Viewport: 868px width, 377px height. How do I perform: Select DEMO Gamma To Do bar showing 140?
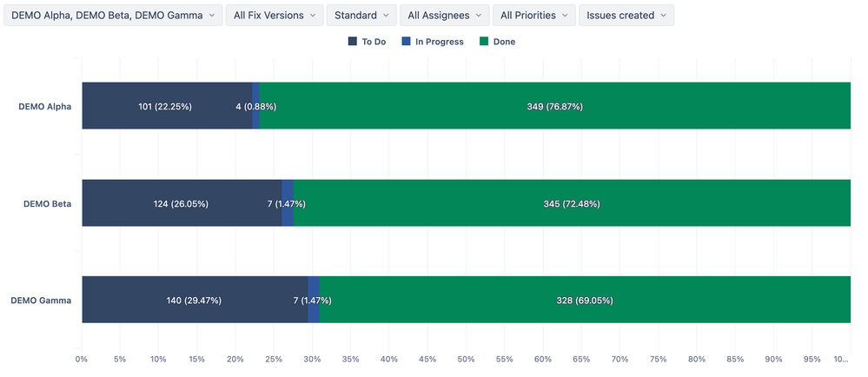click(x=195, y=300)
